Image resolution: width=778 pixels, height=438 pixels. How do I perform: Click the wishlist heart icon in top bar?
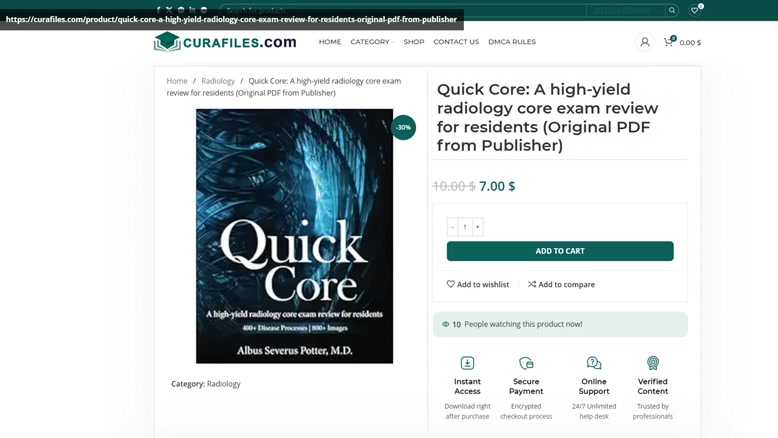(695, 10)
